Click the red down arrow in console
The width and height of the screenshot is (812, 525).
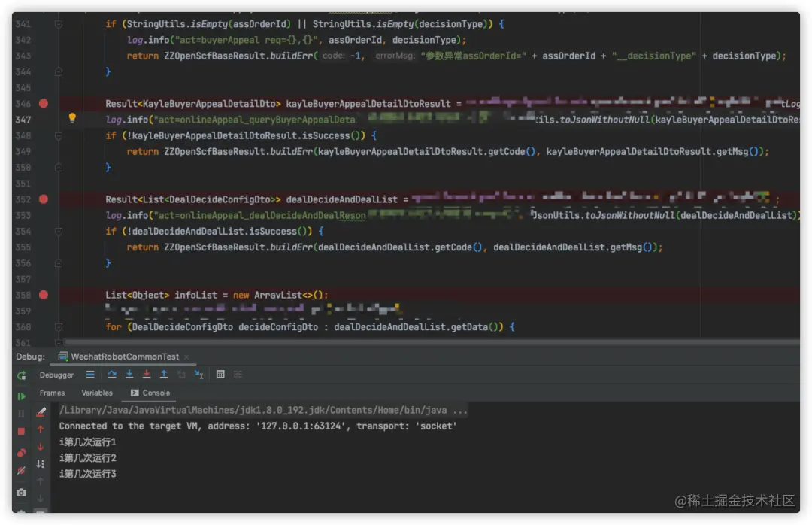[41, 446]
